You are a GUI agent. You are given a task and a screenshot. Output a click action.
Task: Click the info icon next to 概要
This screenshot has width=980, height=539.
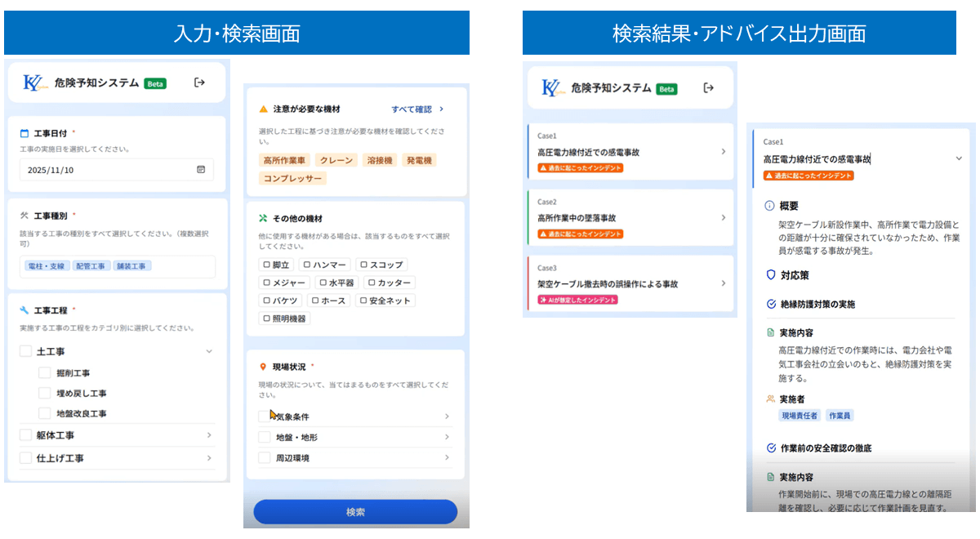click(768, 206)
